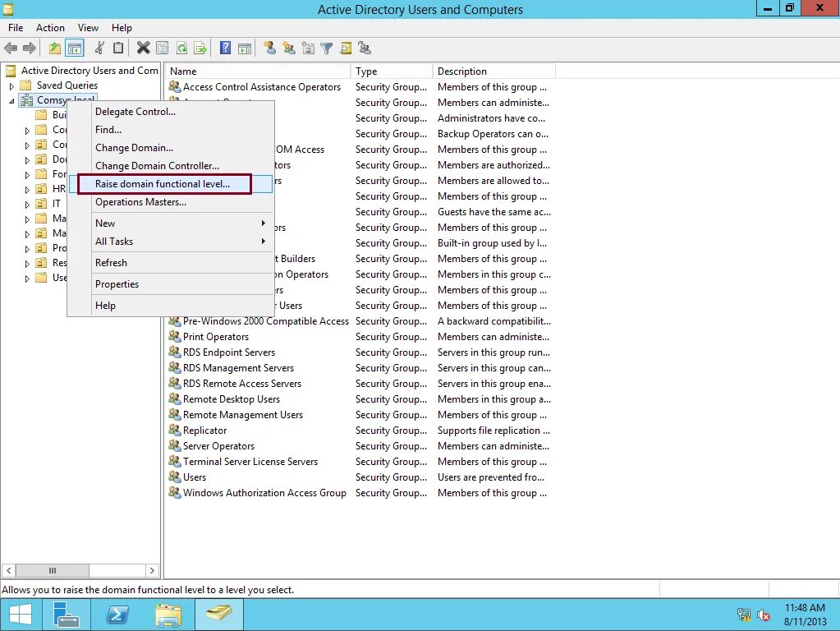Expand the HR organizational unit arrow
Screen dimensions: 840x631
(27, 190)
